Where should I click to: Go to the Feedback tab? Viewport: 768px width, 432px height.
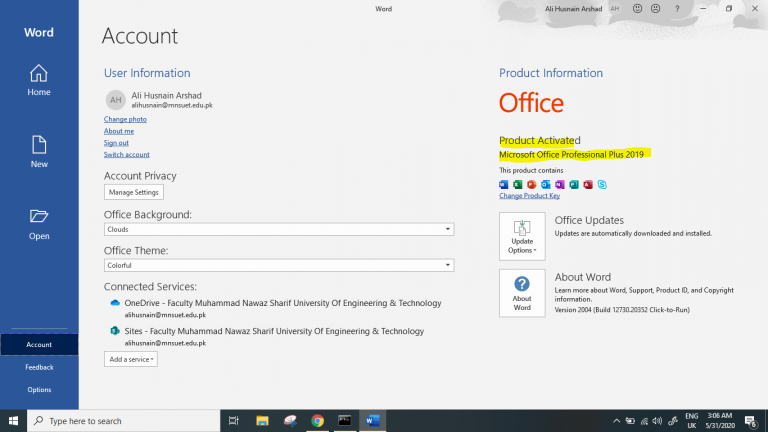[39, 367]
